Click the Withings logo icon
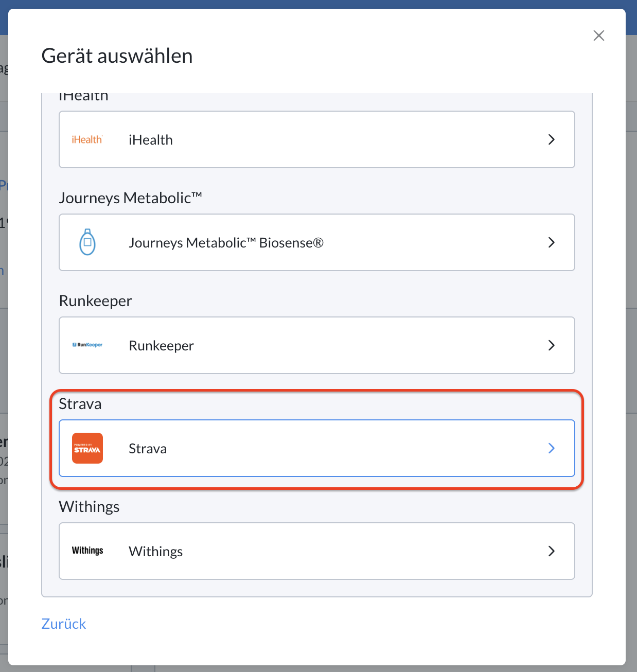This screenshot has width=637, height=672. 87,551
